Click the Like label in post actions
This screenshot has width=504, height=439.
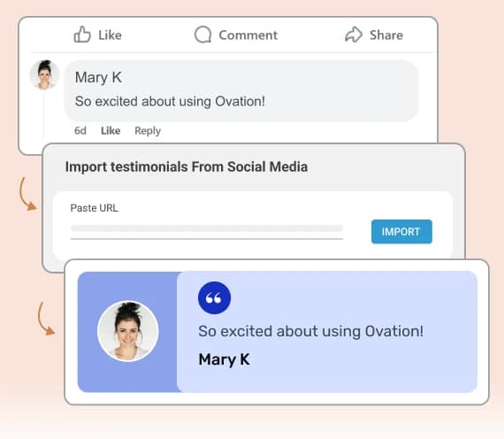pos(110,35)
